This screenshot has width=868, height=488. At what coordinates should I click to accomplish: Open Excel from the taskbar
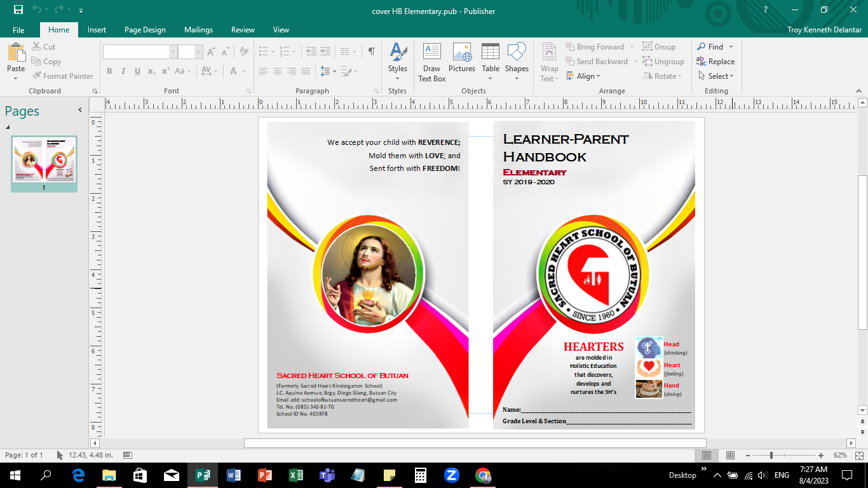295,475
